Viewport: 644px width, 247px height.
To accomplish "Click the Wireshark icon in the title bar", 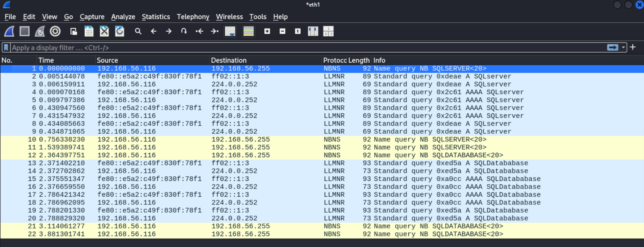I will tap(7, 5).
